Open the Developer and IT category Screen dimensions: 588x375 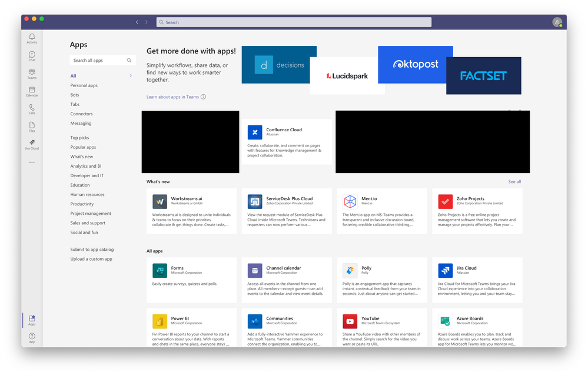[x=87, y=175]
